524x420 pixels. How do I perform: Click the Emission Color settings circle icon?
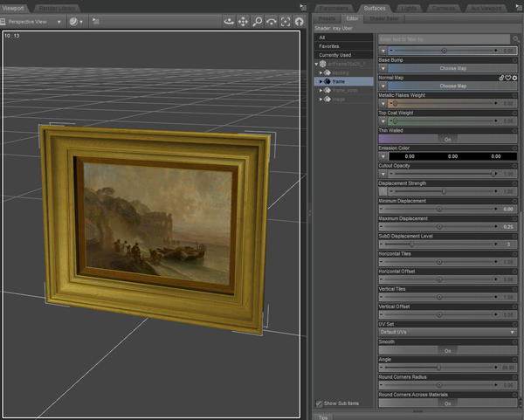[x=514, y=148]
